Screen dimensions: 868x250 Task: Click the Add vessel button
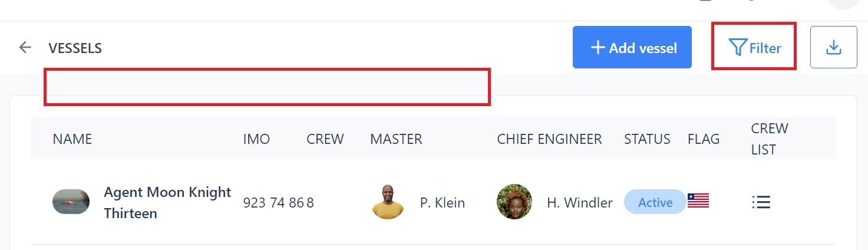pyautogui.click(x=632, y=47)
